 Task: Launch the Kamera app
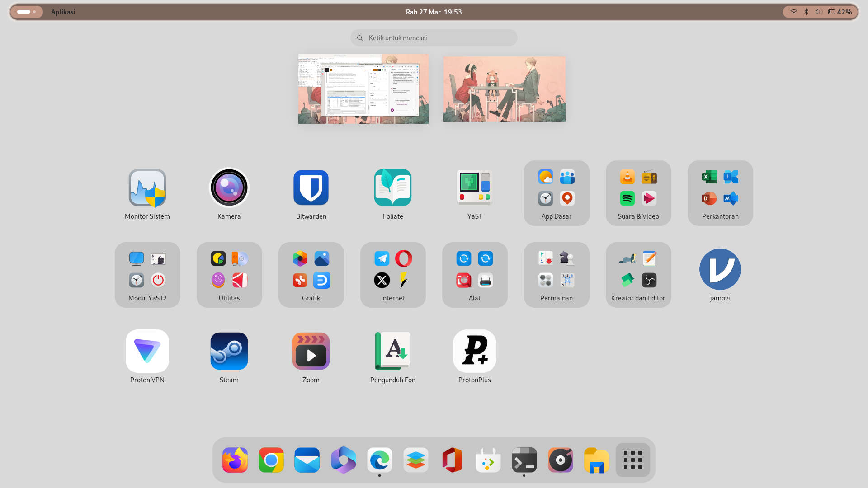click(x=229, y=188)
